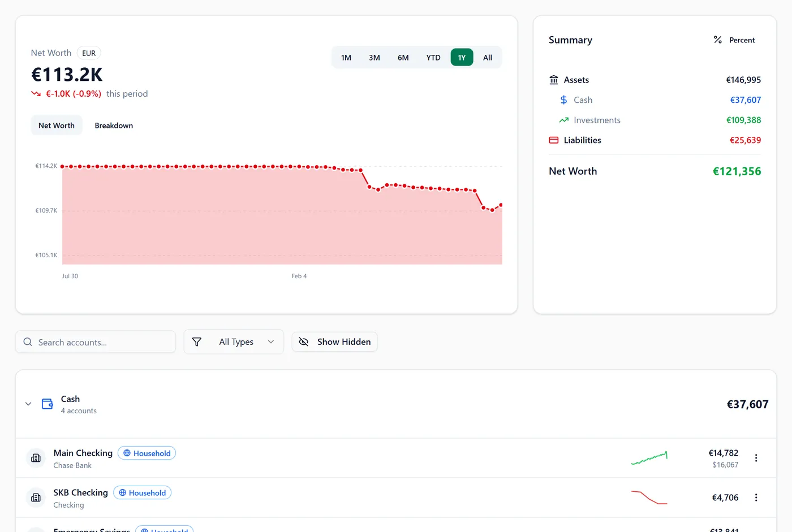The height and width of the screenshot is (532, 792).
Task: Click the dollar sign Cash icon
Action: pyautogui.click(x=563, y=100)
